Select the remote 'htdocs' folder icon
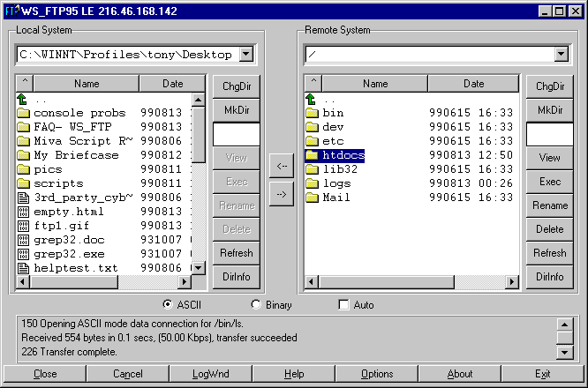The width and height of the screenshot is (588, 388). (312, 155)
